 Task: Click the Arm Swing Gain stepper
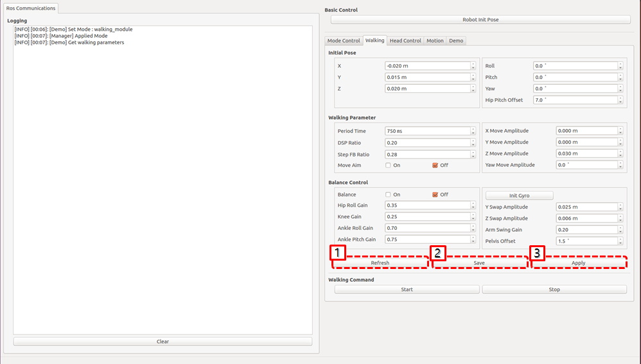pyautogui.click(x=620, y=230)
